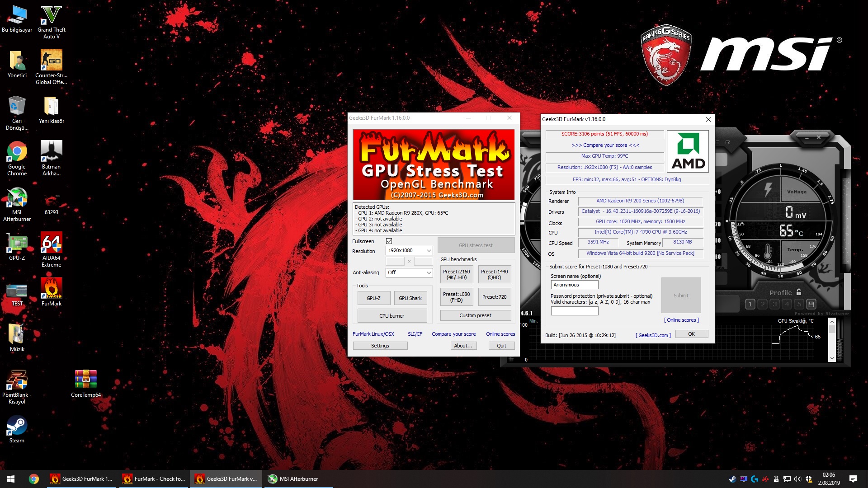Click the Afterburner save profile floppy icon
This screenshot has height=488, width=868.
pyautogui.click(x=811, y=304)
